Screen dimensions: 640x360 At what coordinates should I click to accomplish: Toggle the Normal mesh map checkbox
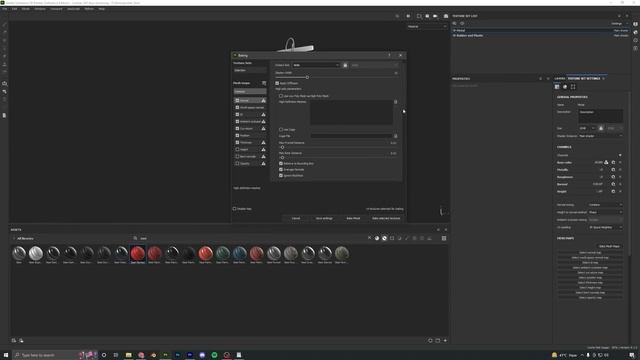pos(237,100)
